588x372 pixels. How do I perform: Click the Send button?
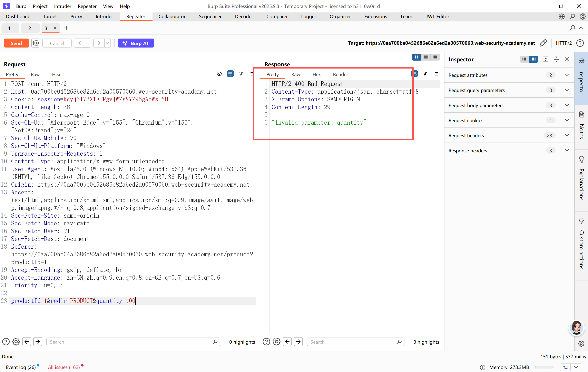click(x=16, y=43)
